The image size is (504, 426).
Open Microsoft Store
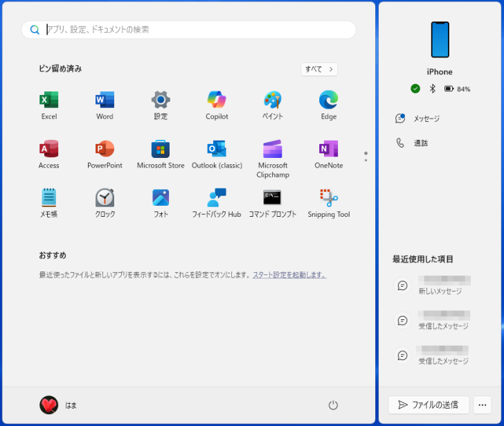161,154
